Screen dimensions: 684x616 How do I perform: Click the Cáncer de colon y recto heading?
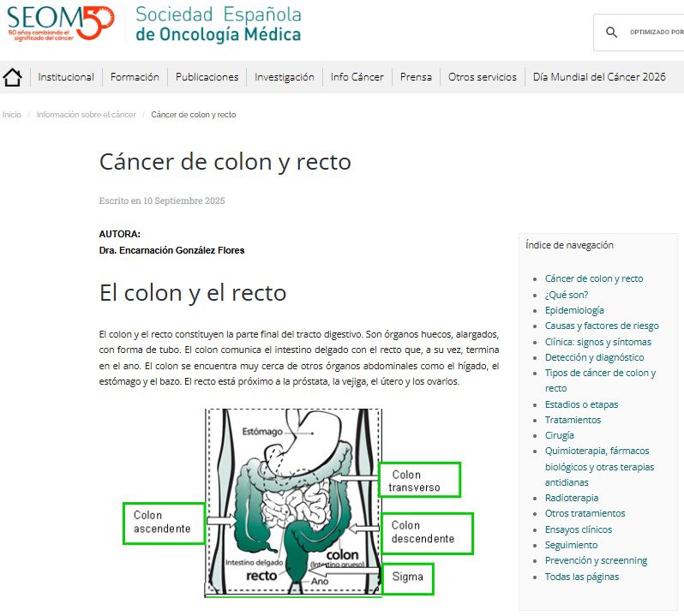pos(225,162)
